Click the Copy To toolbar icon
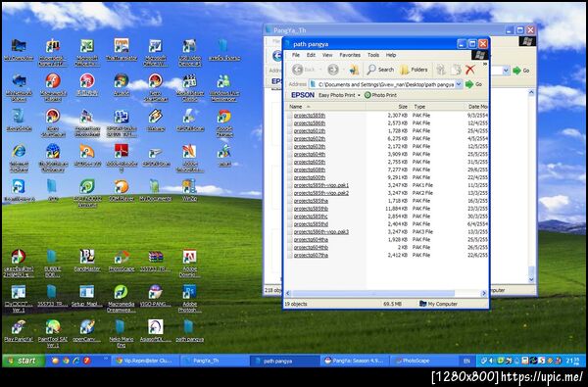Viewport: 588px width, 387px height. (456, 70)
